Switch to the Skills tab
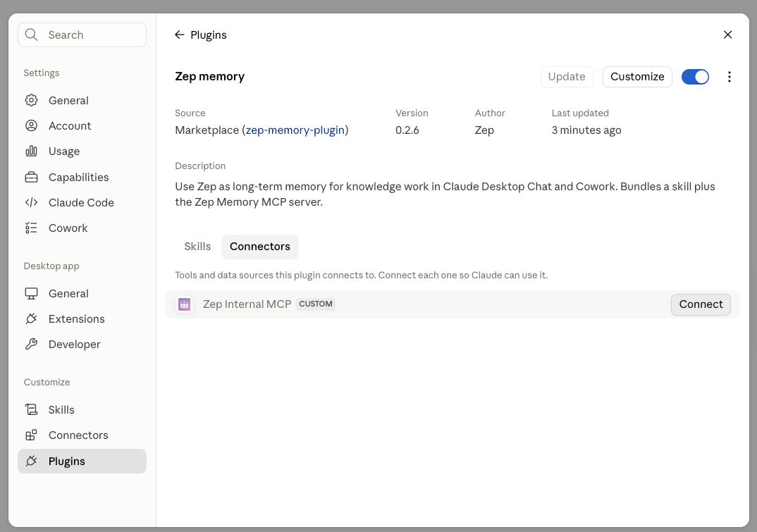This screenshot has width=757, height=532. [197, 247]
